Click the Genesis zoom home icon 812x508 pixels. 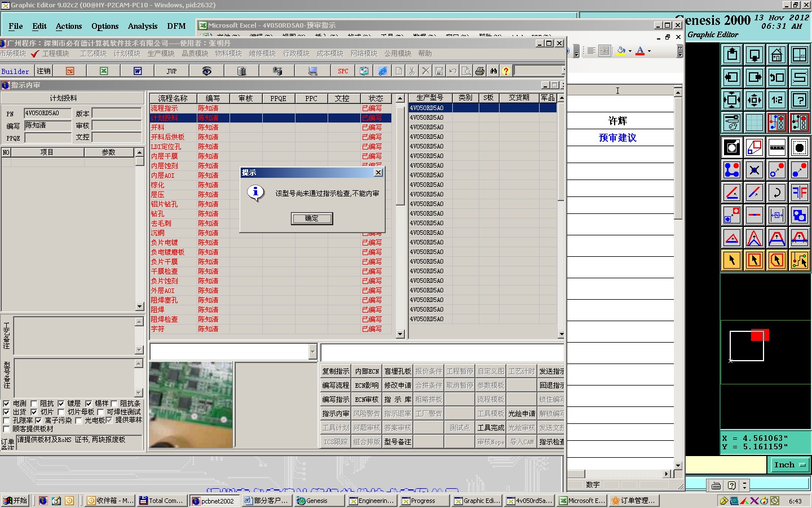[777, 55]
